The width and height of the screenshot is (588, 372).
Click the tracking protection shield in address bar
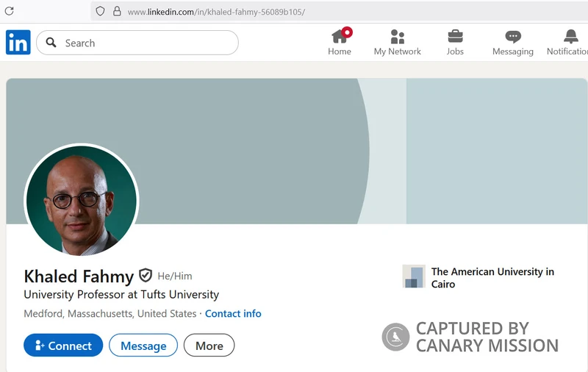click(101, 12)
